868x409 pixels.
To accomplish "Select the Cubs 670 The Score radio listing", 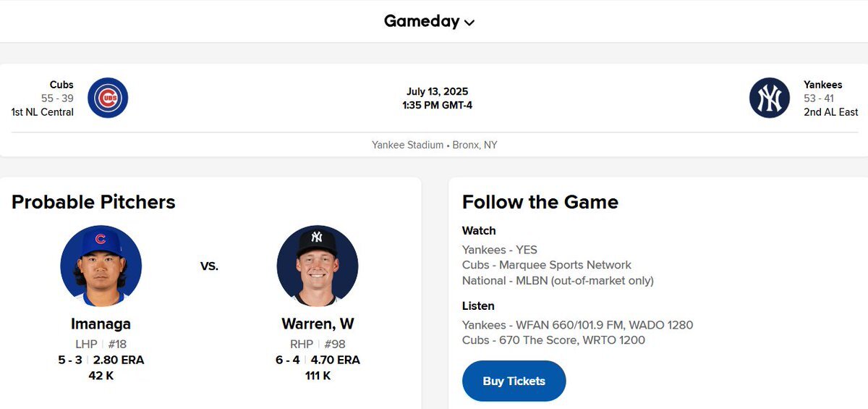I will click(553, 340).
